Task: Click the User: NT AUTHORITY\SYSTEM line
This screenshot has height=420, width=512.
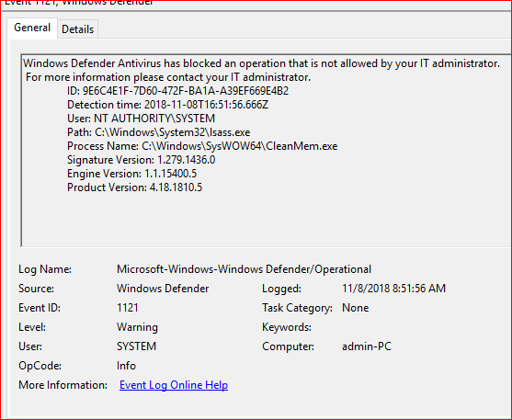Action: click(x=141, y=119)
